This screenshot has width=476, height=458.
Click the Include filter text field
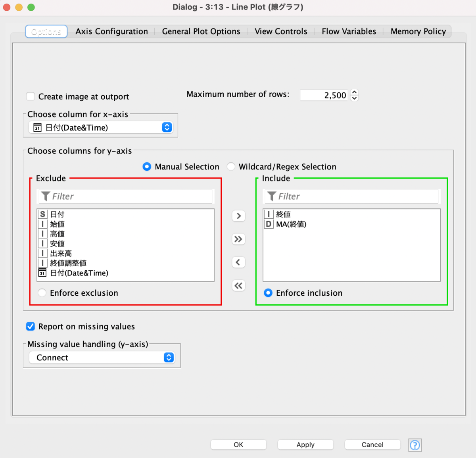[x=352, y=196]
